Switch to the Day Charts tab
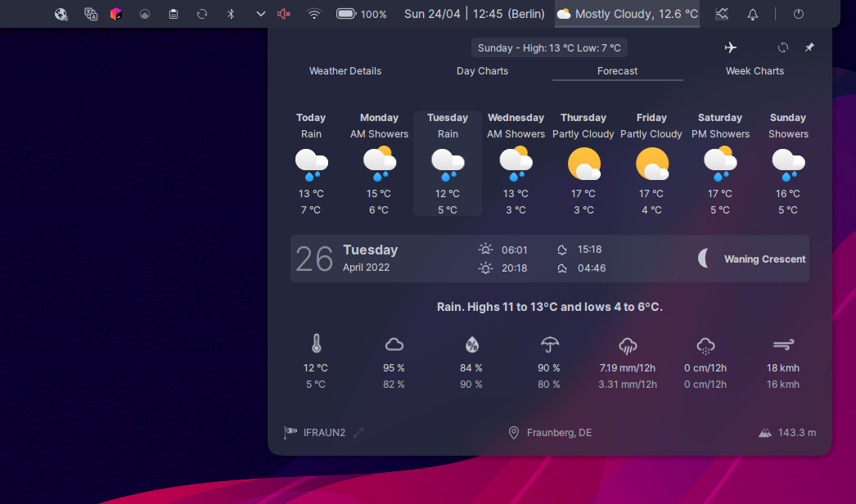Viewport: 856px width, 504px height. click(482, 71)
